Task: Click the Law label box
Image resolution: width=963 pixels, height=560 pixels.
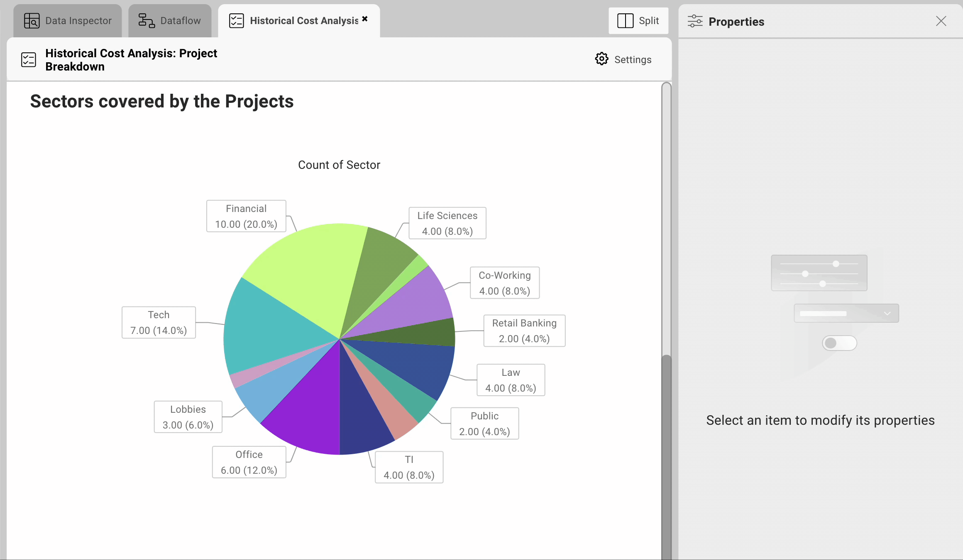Action: point(511,380)
